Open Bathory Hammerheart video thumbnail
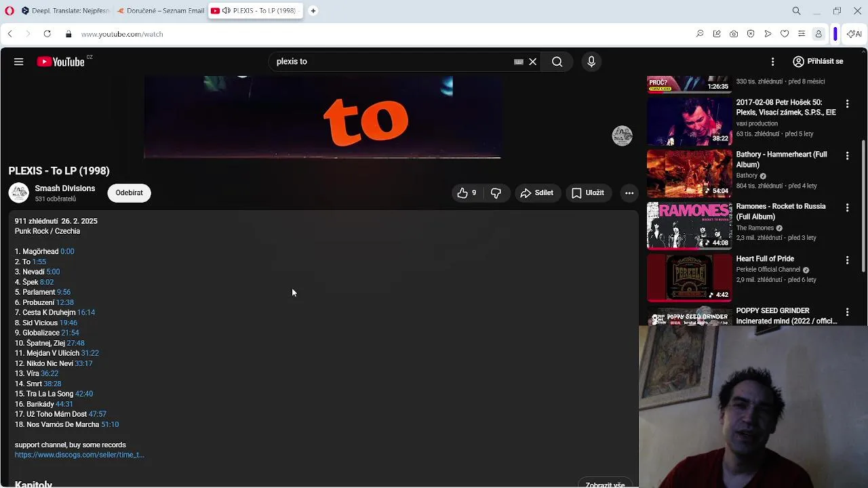This screenshot has width=868, height=488. 689,174
